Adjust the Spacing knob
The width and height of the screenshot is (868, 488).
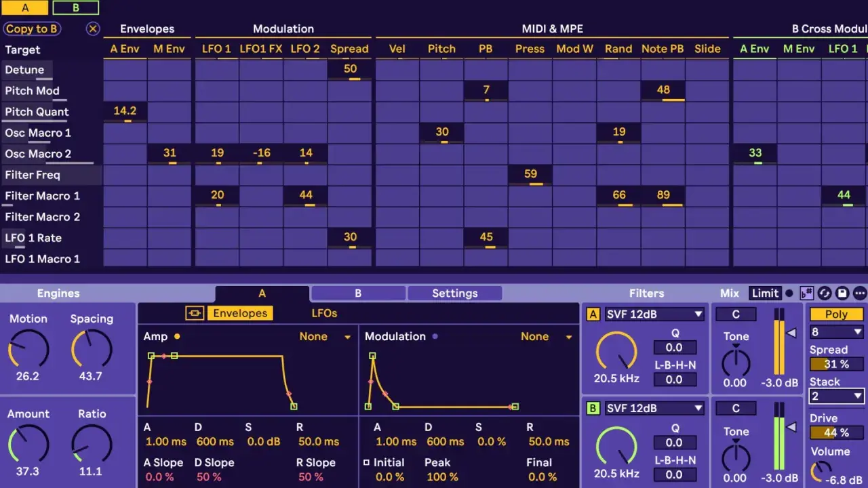coord(92,349)
